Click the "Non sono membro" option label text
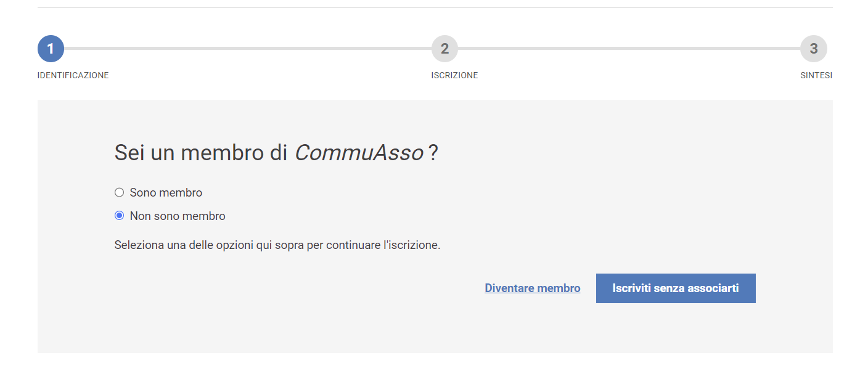 pyautogui.click(x=178, y=216)
